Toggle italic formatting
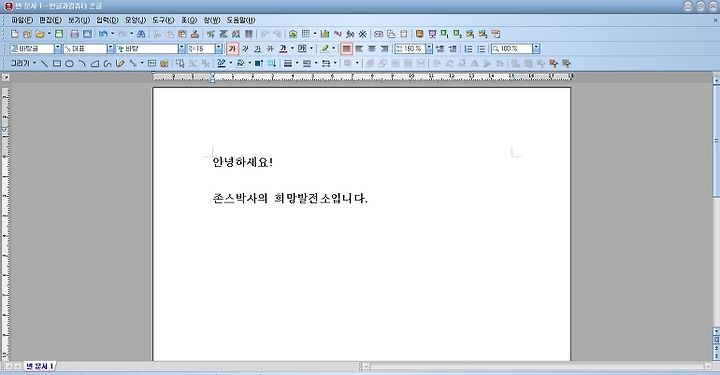The height and width of the screenshot is (375, 720). 245,49
